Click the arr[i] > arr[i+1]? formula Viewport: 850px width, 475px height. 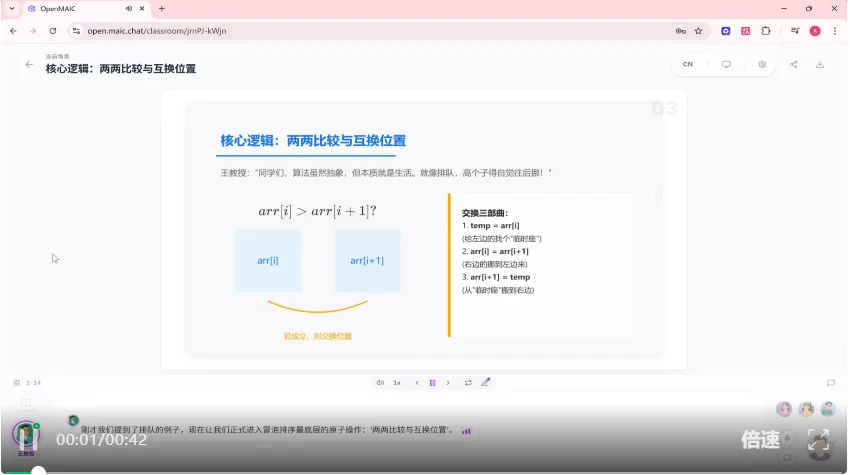tap(317, 211)
